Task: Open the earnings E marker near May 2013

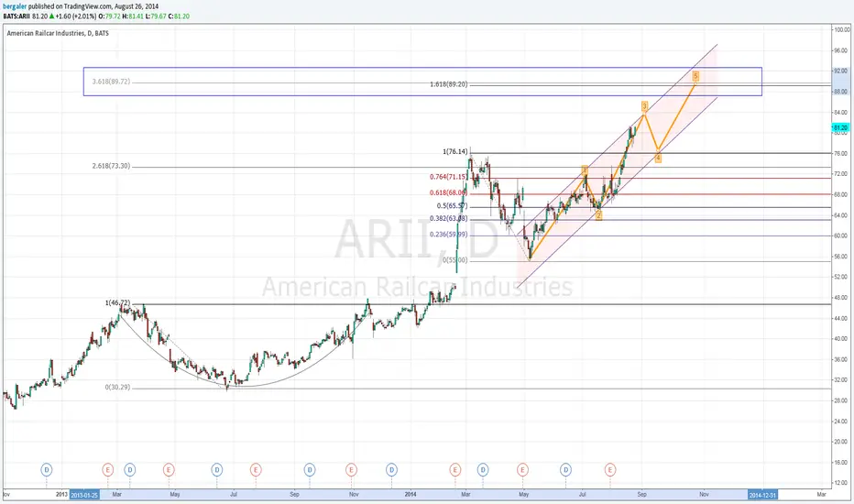Action: click(x=169, y=469)
